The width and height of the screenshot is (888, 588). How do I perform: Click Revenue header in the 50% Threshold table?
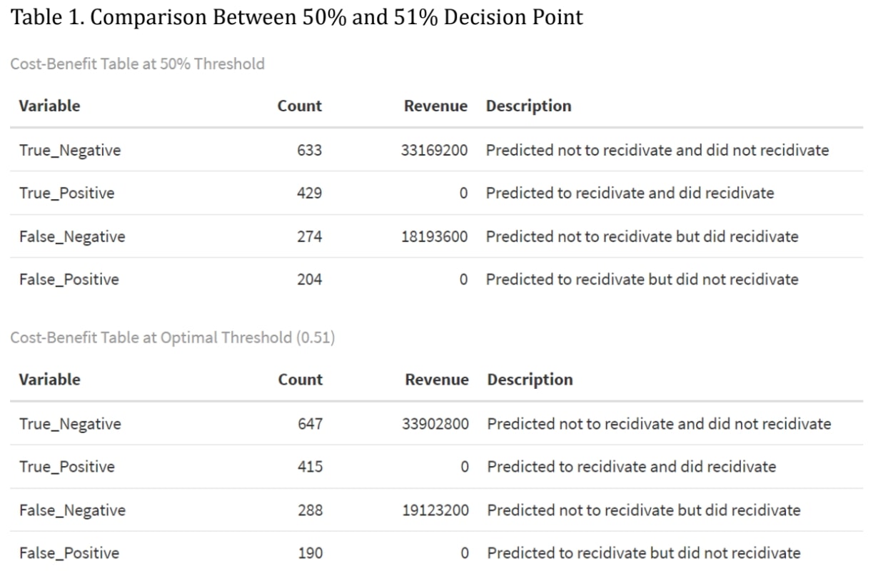[435, 106]
